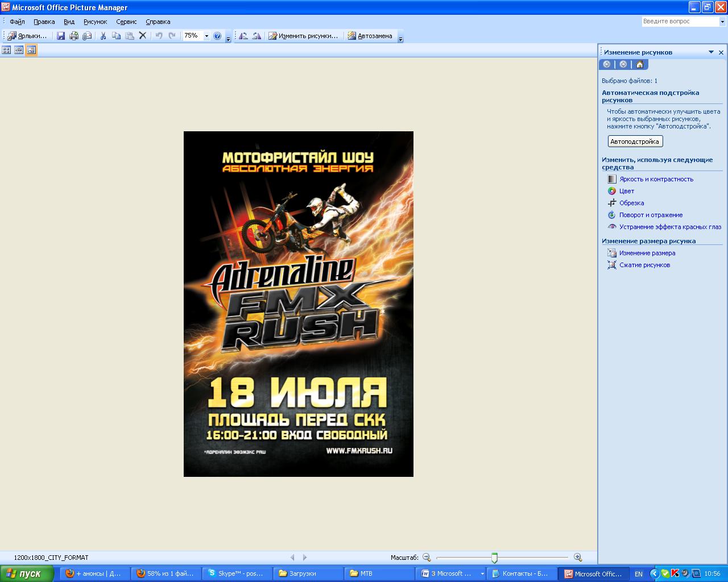Click the resize picture icon

coord(612,253)
